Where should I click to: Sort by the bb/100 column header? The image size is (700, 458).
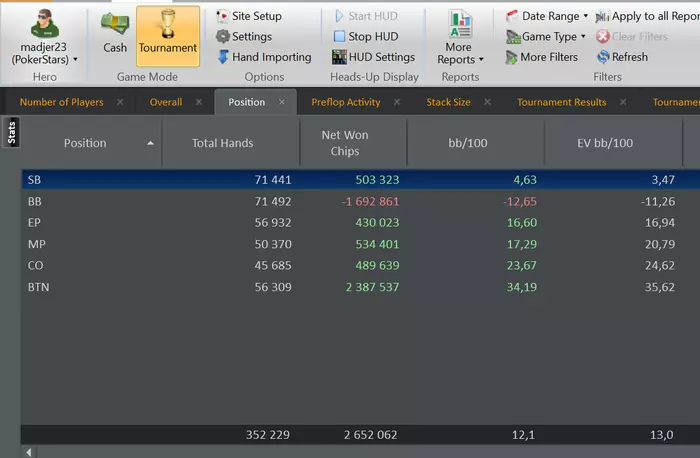tap(467, 143)
